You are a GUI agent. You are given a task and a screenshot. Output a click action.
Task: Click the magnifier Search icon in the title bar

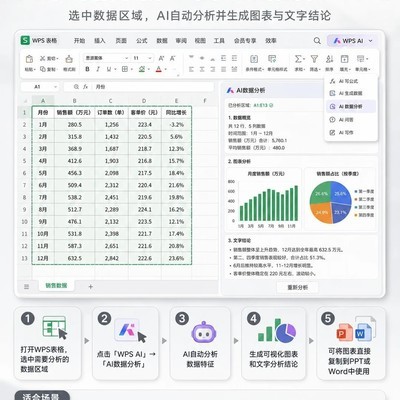coord(317,41)
